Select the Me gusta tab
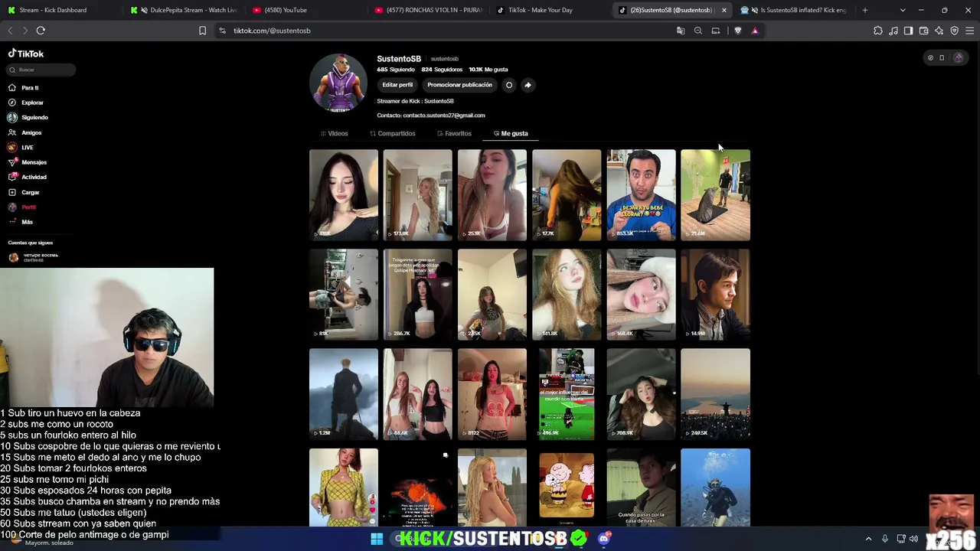 point(511,133)
